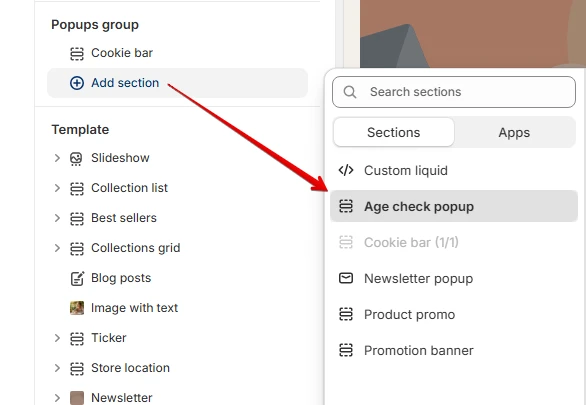
Task: Expand the Slideshow section
Action: click(57, 158)
